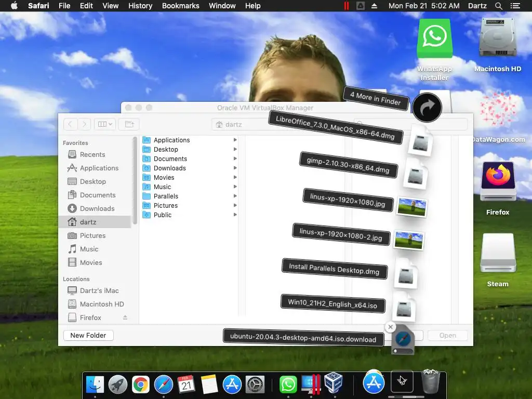Click 4 More in Finder label
This screenshot has width=532, height=399.
[x=375, y=98]
